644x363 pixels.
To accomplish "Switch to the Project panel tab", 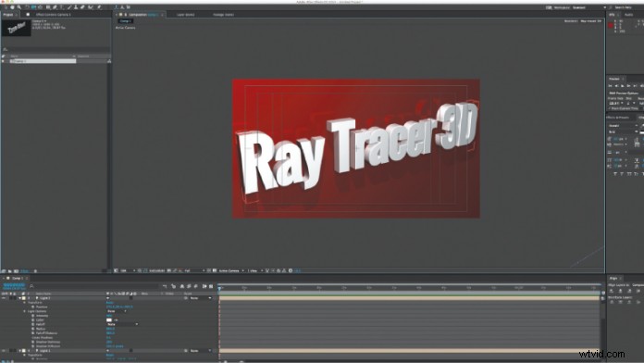I will [x=8, y=15].
